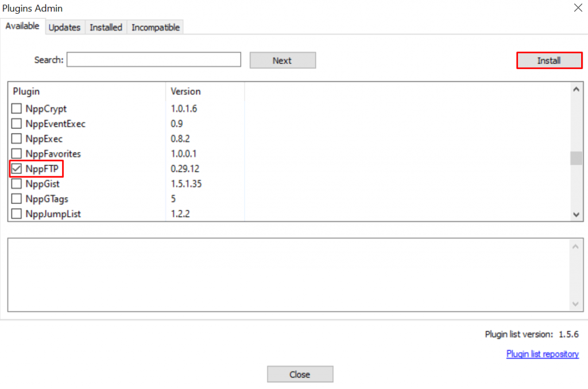The width and height of the screenshot is (588, 389).
Task: Select the NppGTags plugin name
Action: [x=47, y=199]
